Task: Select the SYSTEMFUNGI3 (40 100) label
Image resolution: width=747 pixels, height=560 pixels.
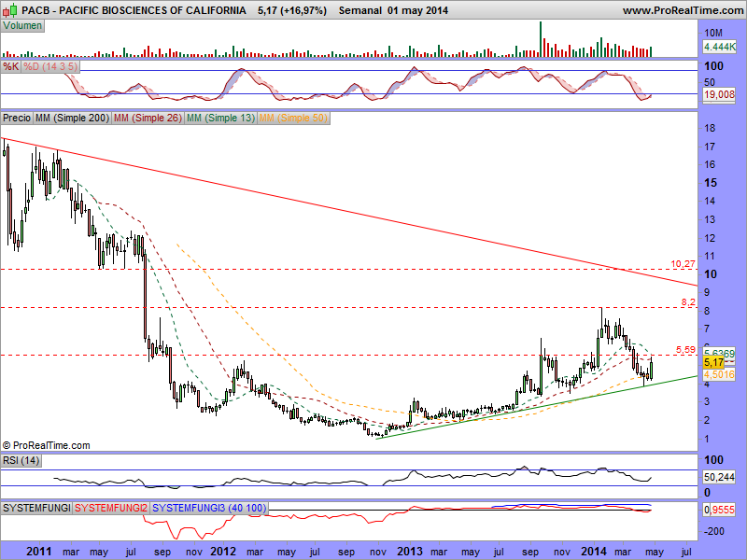Action: (x=208, y=508)
